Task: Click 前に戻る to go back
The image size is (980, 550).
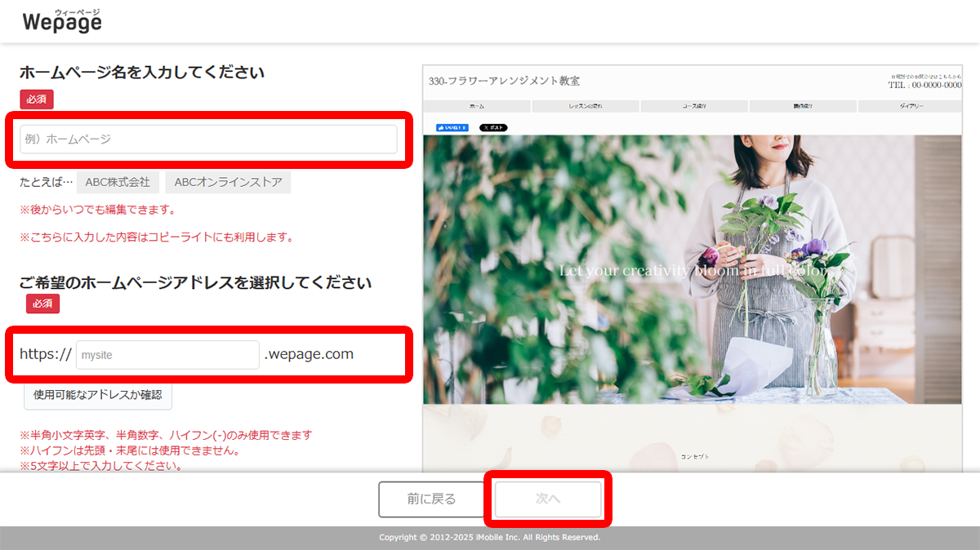Action: coord(430,499)
